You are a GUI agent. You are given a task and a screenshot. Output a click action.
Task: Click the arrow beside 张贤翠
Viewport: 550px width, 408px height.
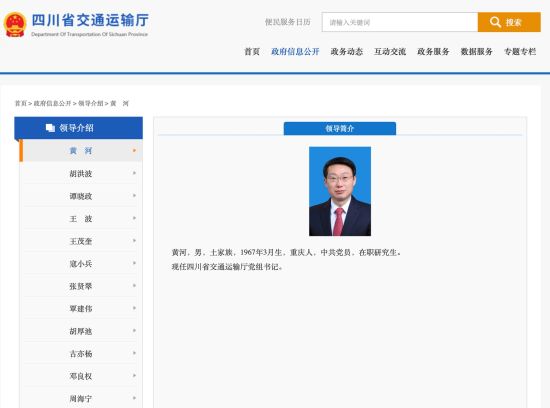134,286
